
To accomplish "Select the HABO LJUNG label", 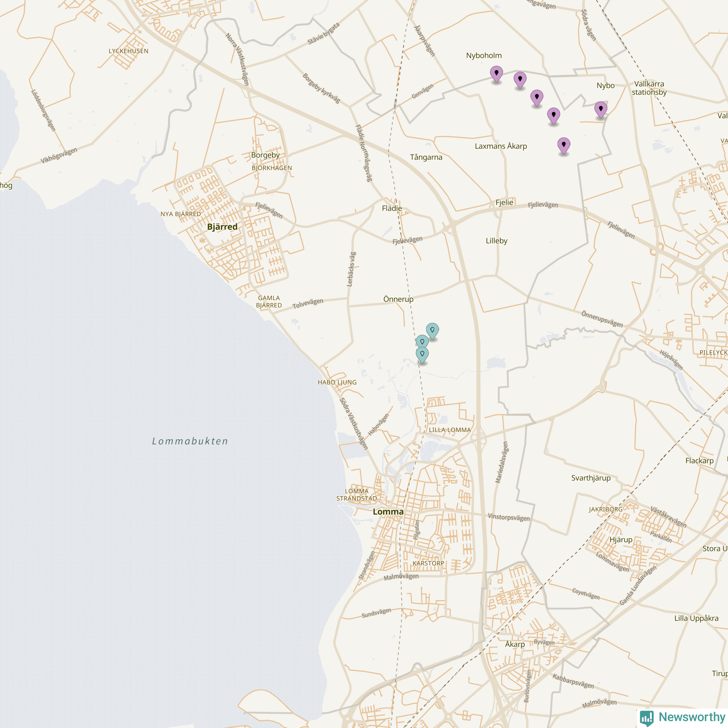I will 337,382.
